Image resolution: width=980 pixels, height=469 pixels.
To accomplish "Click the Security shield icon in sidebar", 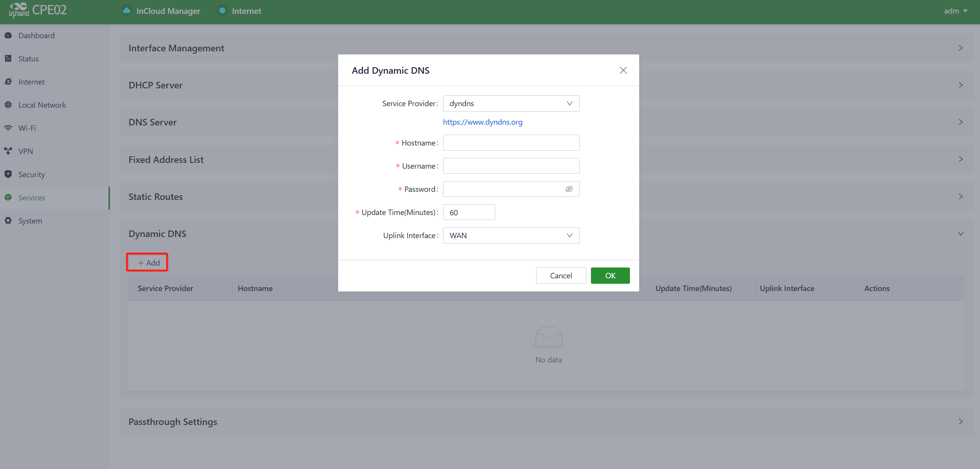I will (8, 174).
